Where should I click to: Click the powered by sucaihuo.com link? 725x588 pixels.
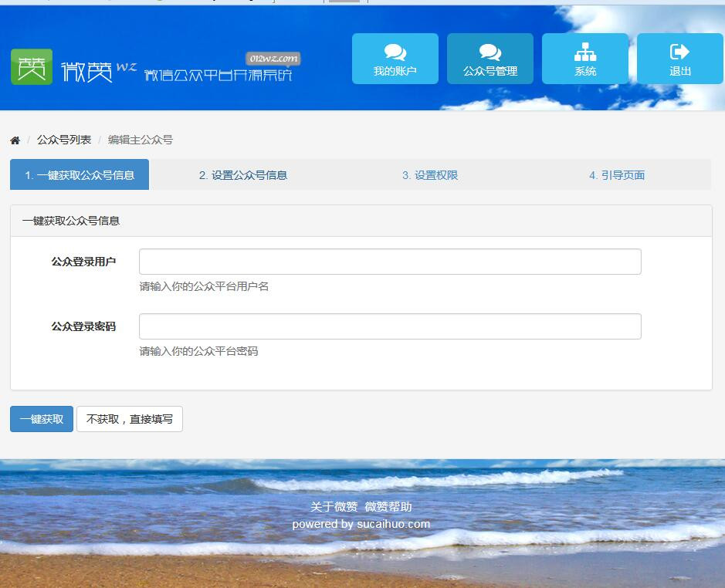click(362, 523)
